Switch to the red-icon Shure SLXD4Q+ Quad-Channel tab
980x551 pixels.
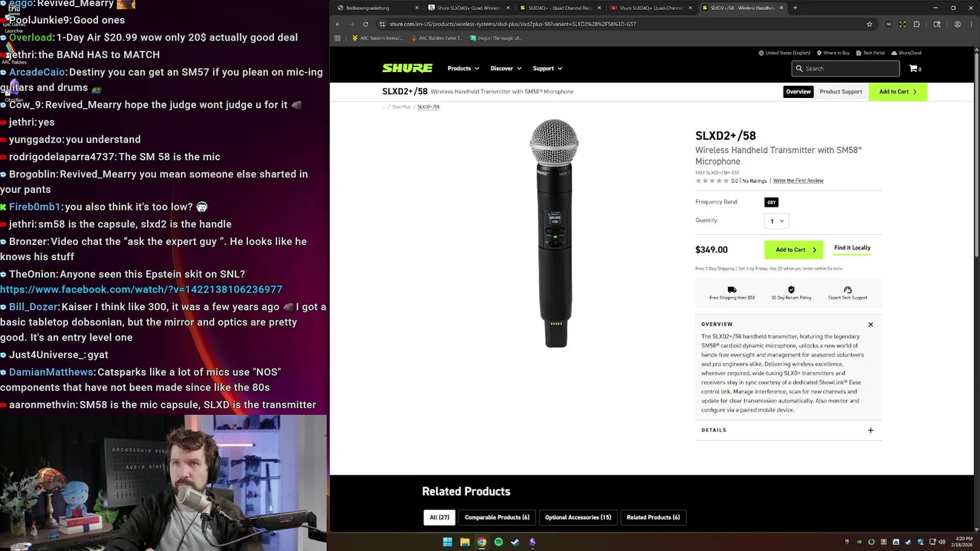pos(651,8)
